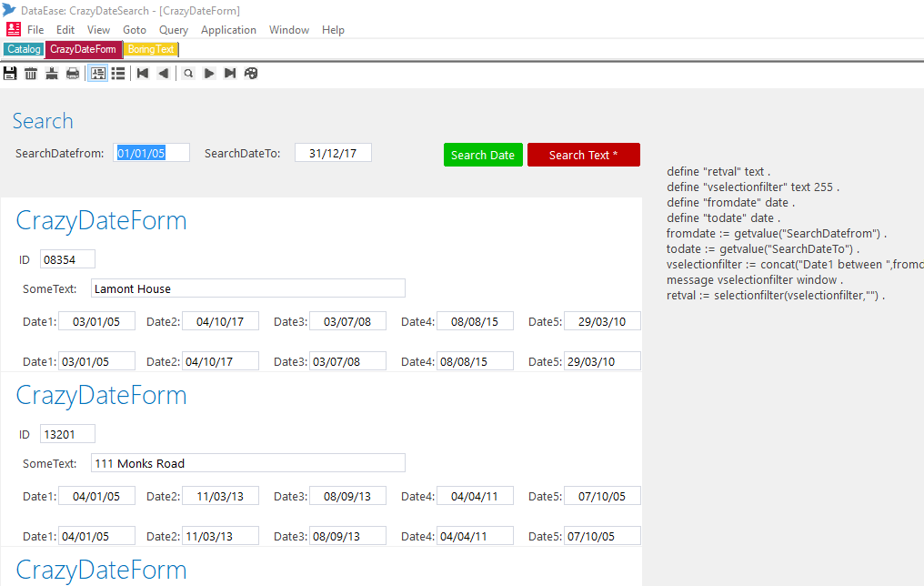Screen dimensions: 924x586
Task: Click the magnifier search icon in the toolbar
Action: (x=188, y=73)
